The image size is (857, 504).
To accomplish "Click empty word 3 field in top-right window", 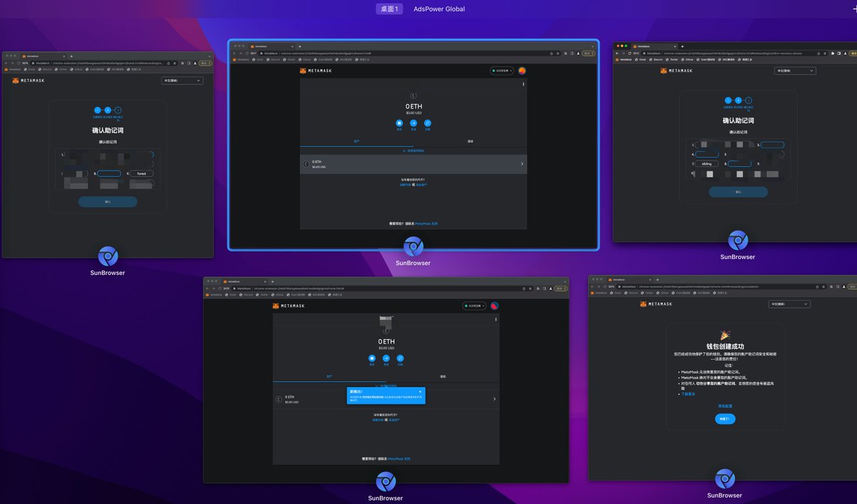I will point(772,145).
